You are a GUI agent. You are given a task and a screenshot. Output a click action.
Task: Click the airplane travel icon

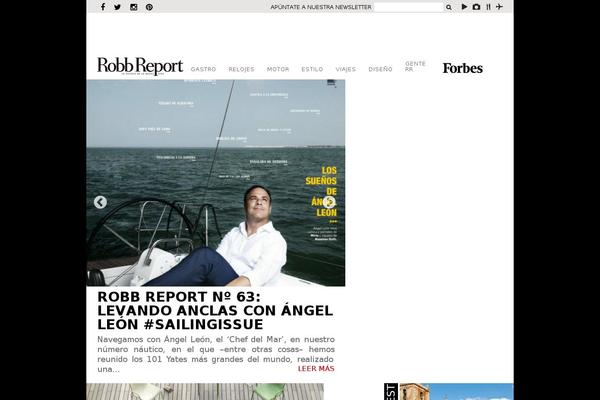point(499,7)
